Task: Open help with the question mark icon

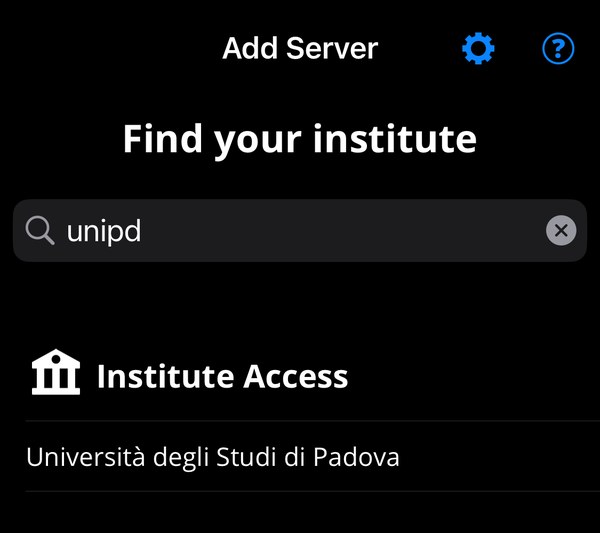Action: point(558,48)
